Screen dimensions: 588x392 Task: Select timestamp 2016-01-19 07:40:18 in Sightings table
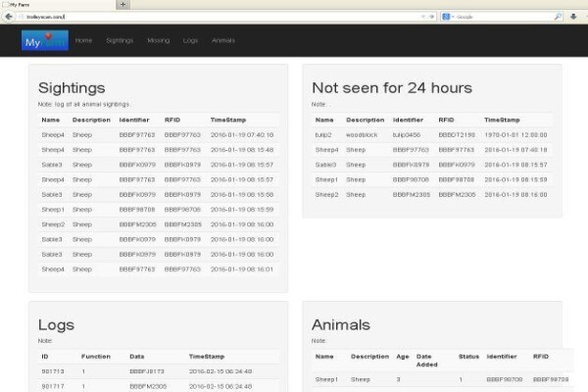242,134
